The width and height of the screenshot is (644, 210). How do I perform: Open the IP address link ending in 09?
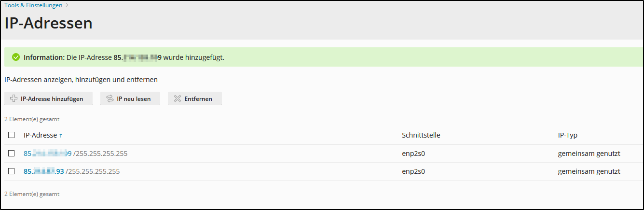(x=47, y=154)
